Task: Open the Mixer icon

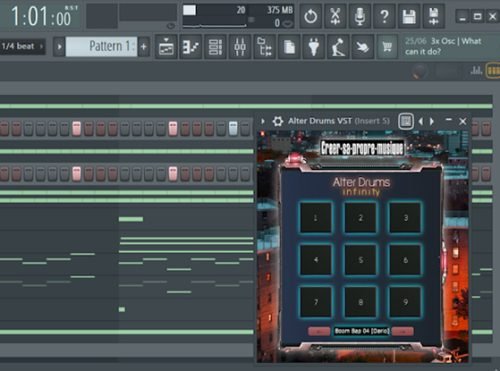Action: click(240, 47)
